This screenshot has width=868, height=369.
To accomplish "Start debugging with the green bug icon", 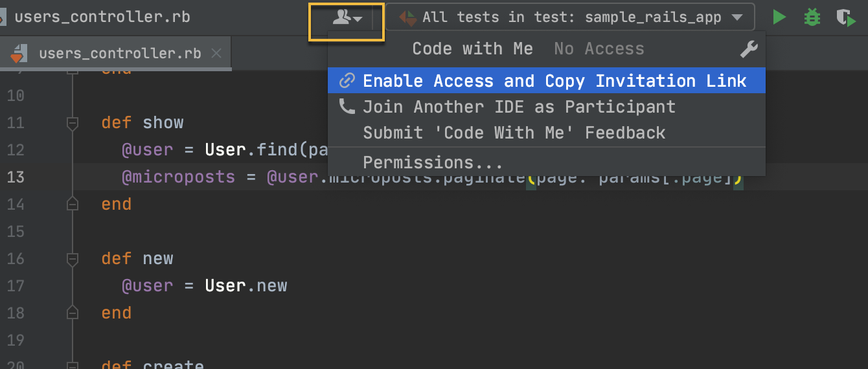I will click(x=812, y=17).
